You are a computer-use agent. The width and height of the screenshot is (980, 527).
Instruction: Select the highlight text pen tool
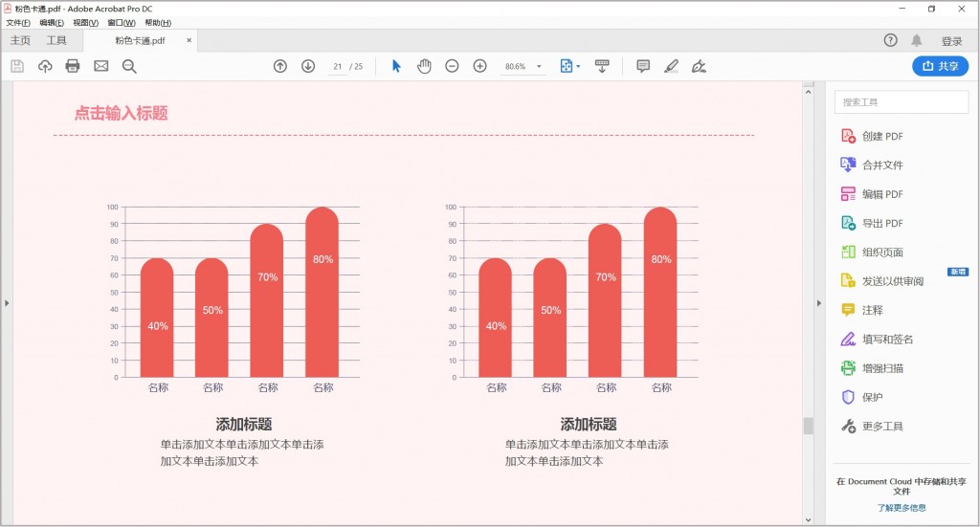tap(671, 66)
